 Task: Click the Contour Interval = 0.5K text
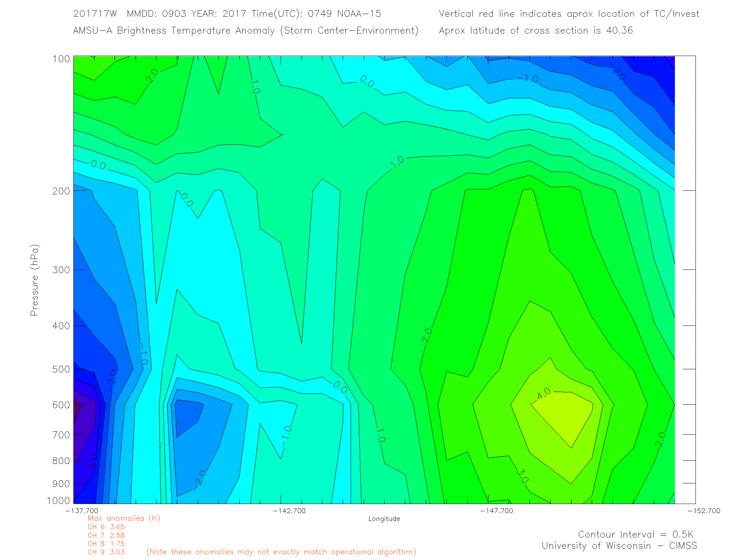pyautogui.click(x=635, y=534)
